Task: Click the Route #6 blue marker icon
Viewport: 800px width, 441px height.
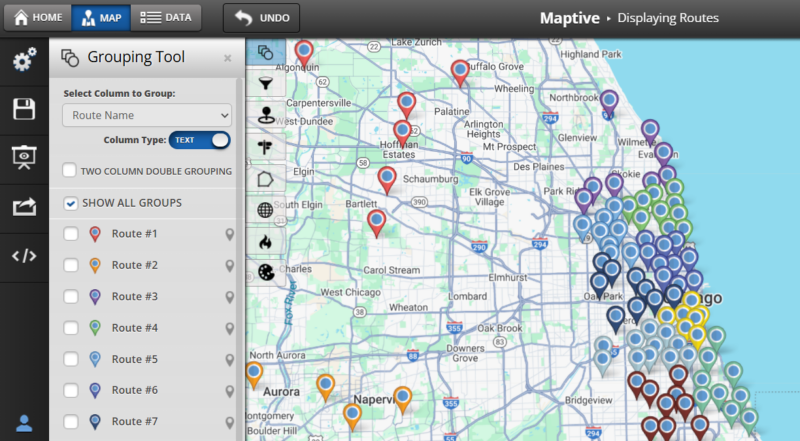Action: [95, 390]
